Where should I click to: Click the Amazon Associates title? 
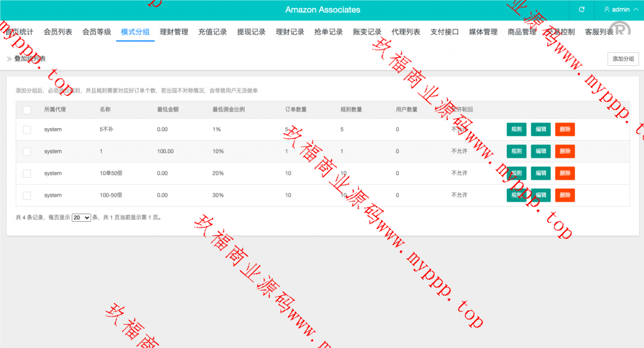click(323, 10)
